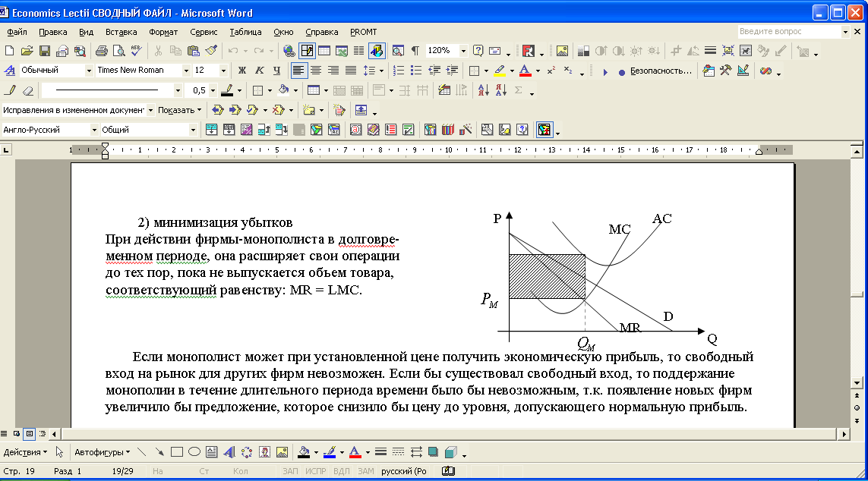Save the document with floppy icon

(x=44, y=51)
